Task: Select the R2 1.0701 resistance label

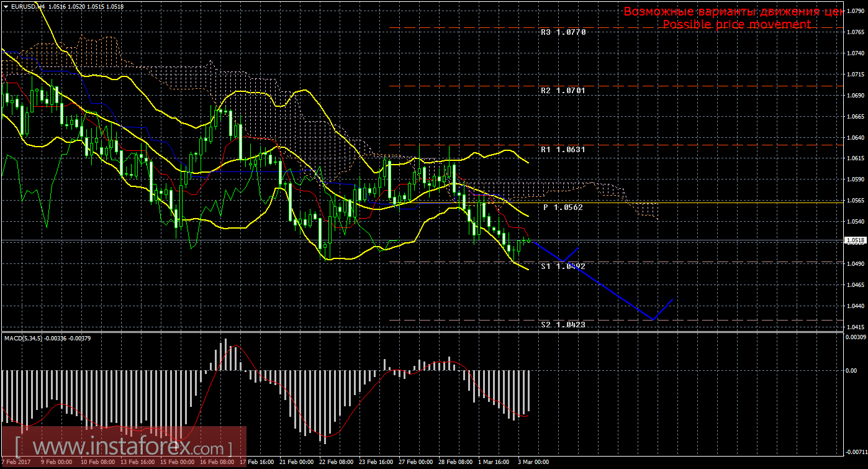Action: click(563, 90)
